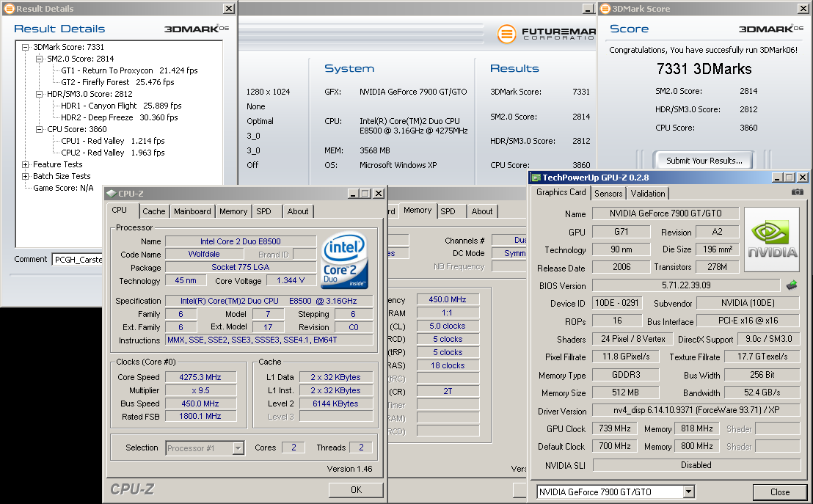The width and height of the screenshot is (813, 504).
Task: Collapse the CPU Score: 3860 tree node
Action: 39,130
